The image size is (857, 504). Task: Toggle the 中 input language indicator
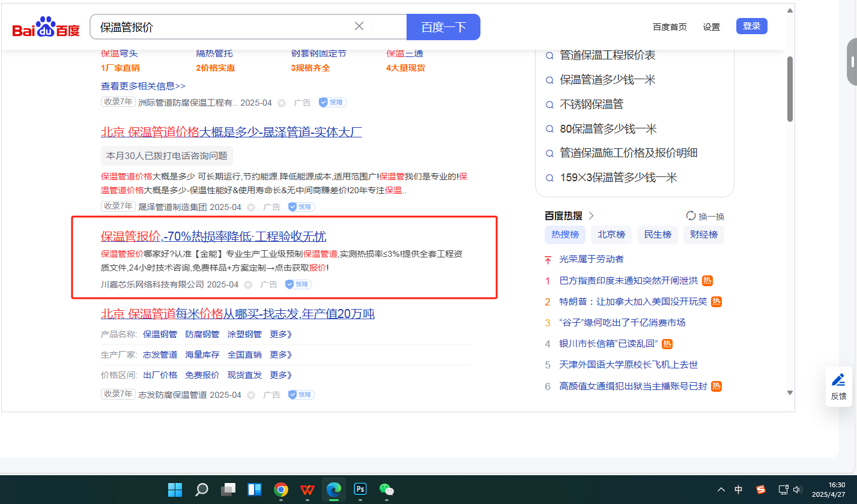(x=739, y=490)
